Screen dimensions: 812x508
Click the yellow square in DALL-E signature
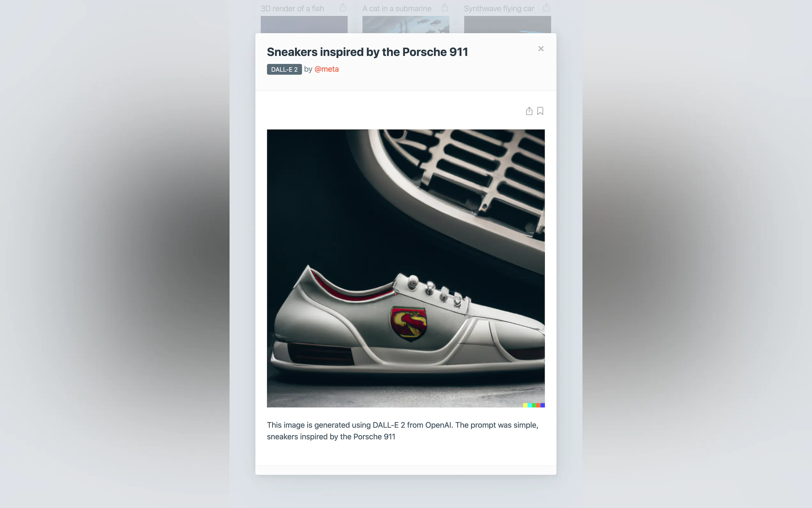[x=525, y=405]
